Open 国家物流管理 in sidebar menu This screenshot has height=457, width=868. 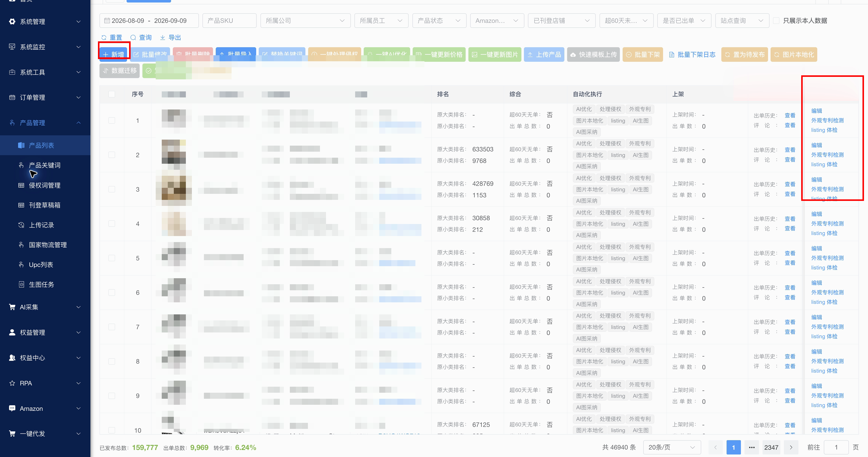click(48, 245)
